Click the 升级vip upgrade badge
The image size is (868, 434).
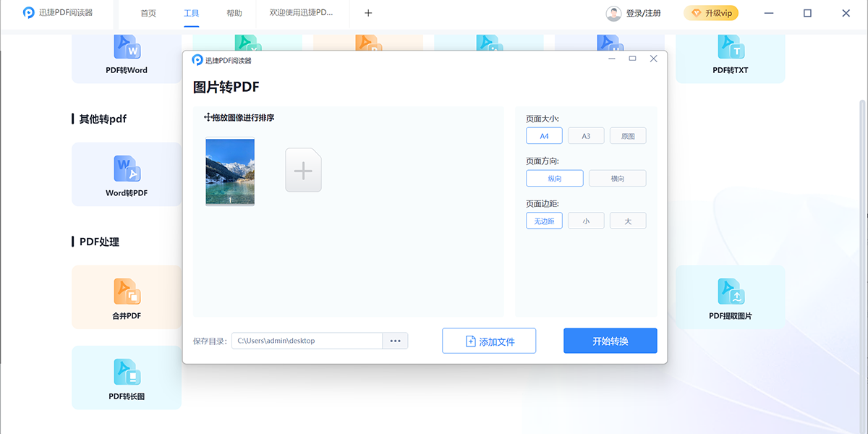(x=711, y=13)
